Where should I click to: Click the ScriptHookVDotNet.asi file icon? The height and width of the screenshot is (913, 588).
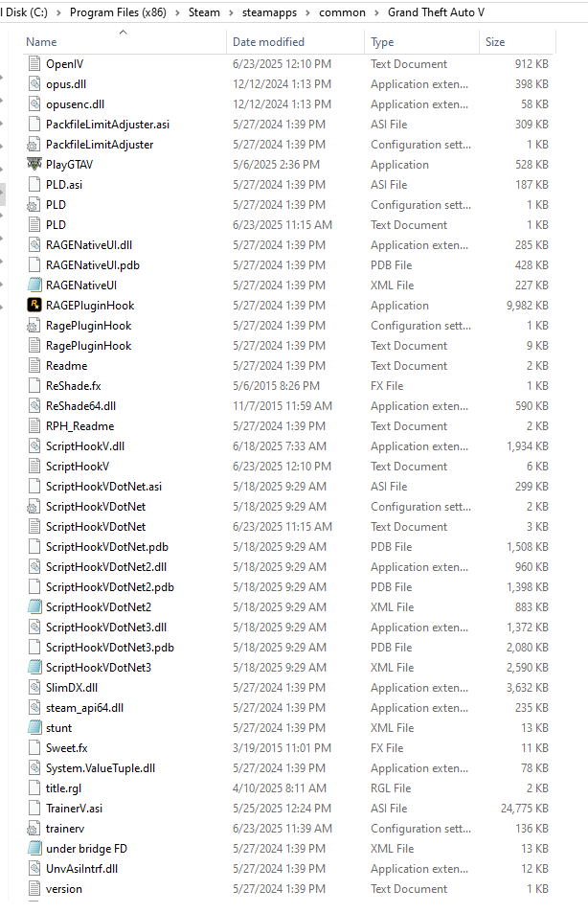click(34, 486)
